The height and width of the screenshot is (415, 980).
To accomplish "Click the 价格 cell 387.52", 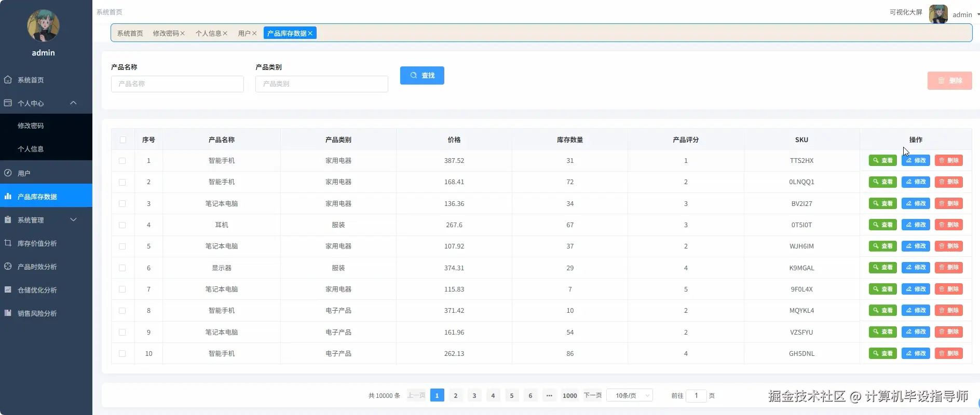I will (454, 161).
